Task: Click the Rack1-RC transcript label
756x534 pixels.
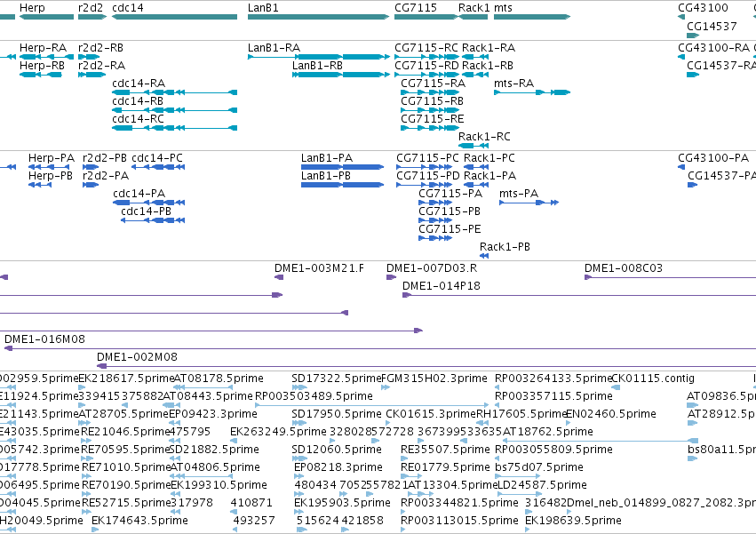Action: point(484,137)
